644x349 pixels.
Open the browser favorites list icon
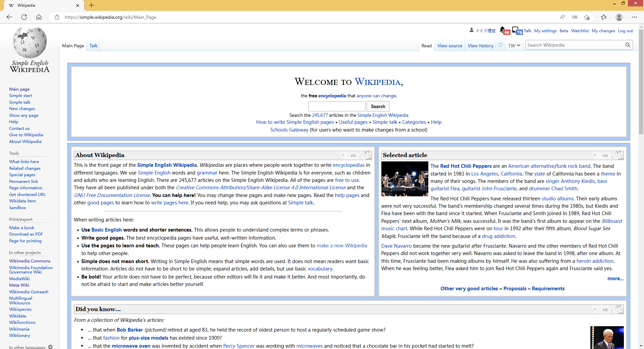tap(604, 17)
